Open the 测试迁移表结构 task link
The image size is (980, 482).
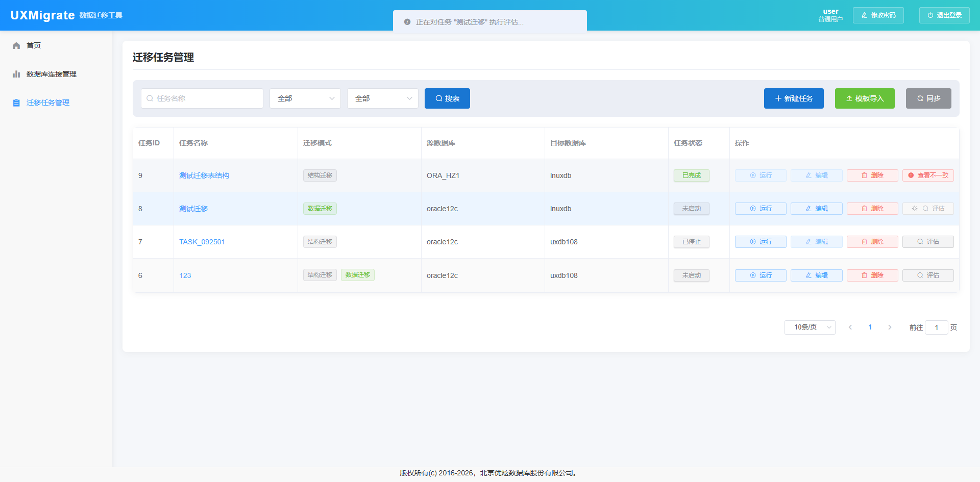pos(204,175)
